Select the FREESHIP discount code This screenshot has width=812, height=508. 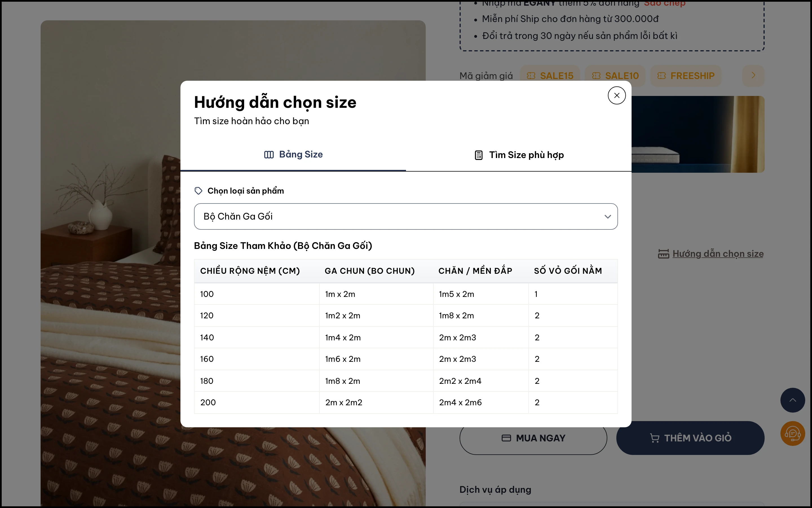(685, 76)
